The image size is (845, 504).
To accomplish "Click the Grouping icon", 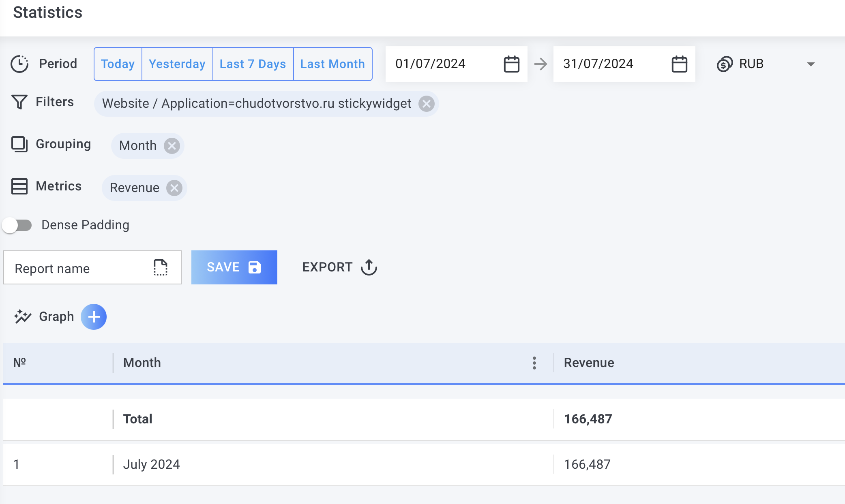I will click(19, 144).
